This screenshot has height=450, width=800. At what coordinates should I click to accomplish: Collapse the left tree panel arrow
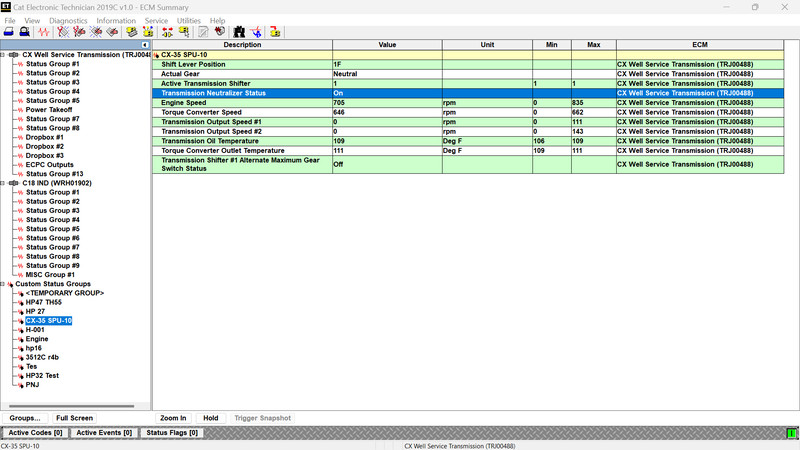[x=145, y=45]
